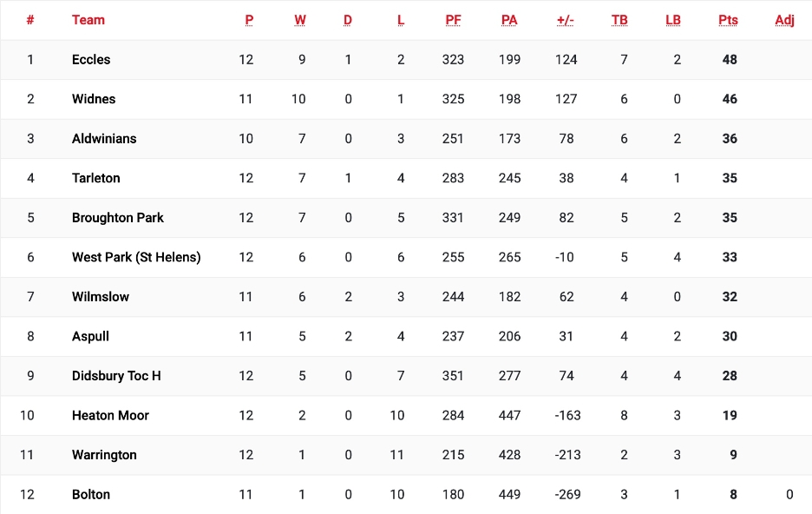The width and height of the screenshot is (812, 514).
Task: Click the Adj column header
Action: pyautogui.click(x=784, y=20)
